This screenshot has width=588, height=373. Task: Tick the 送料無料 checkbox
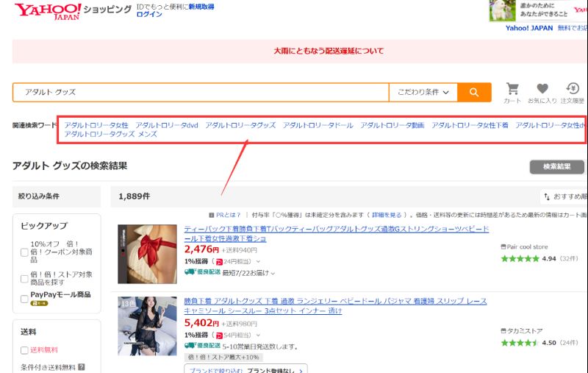tap(24, 350)
